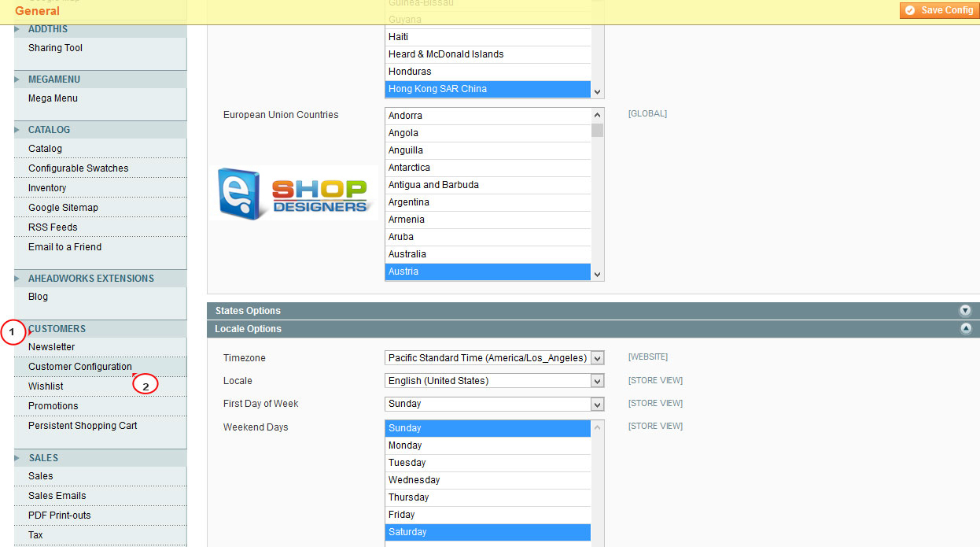Image resolution: width=980 pixels, height=547 pixels.
Task: Click the AHEADWORKS EXTENSIONS triangle icon
Action: (x=17, y=279)
